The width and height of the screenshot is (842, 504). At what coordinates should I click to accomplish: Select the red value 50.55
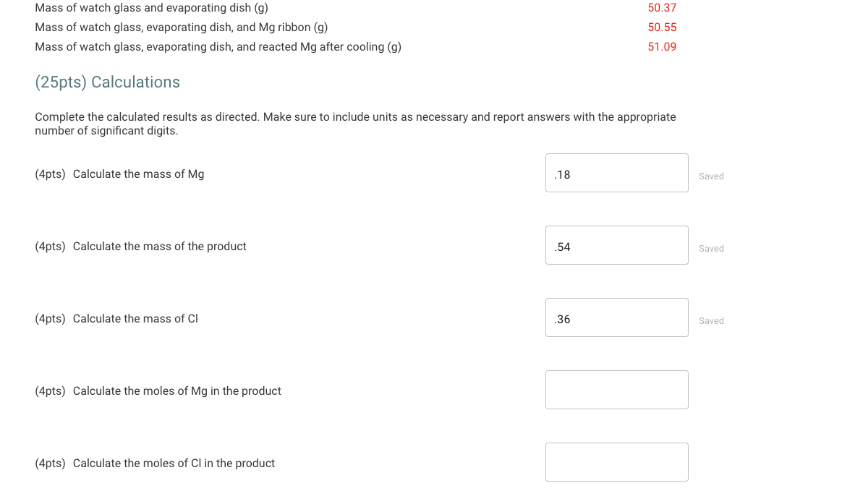pyautogui.click(x=662, y=27)
